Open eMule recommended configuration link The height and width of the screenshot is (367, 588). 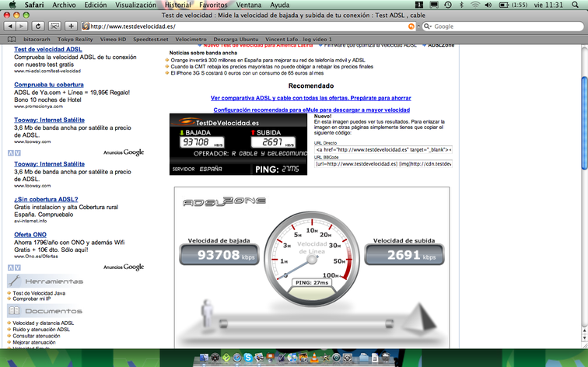point(312,110)
